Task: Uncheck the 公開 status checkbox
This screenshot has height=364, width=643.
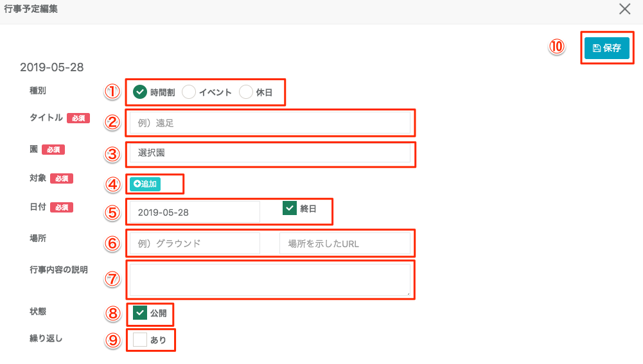Action: pos(140,313)
